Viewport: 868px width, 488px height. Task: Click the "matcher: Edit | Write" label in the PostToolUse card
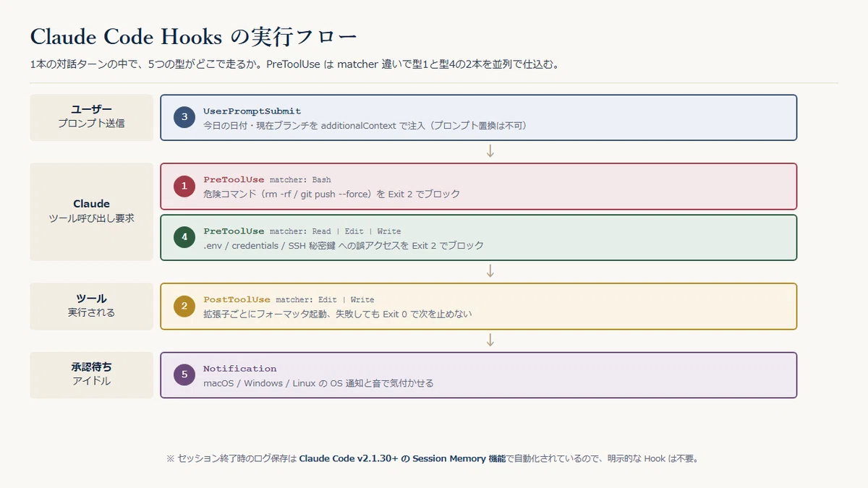[x=325, y=299]
